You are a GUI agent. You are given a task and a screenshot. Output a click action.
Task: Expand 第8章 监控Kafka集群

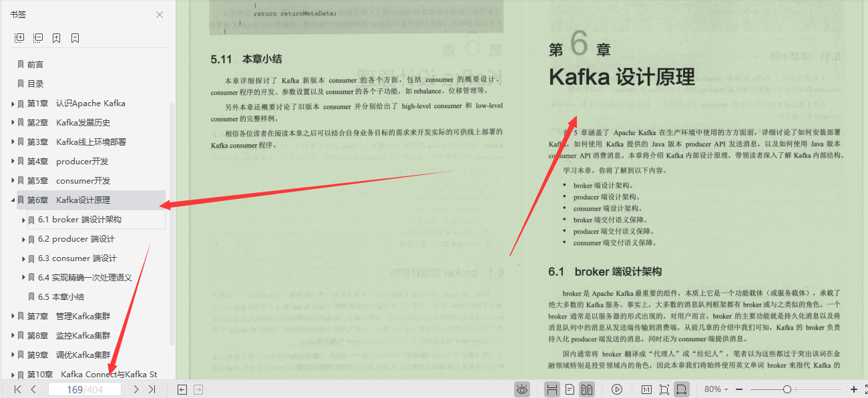click(x=13, y=336)
